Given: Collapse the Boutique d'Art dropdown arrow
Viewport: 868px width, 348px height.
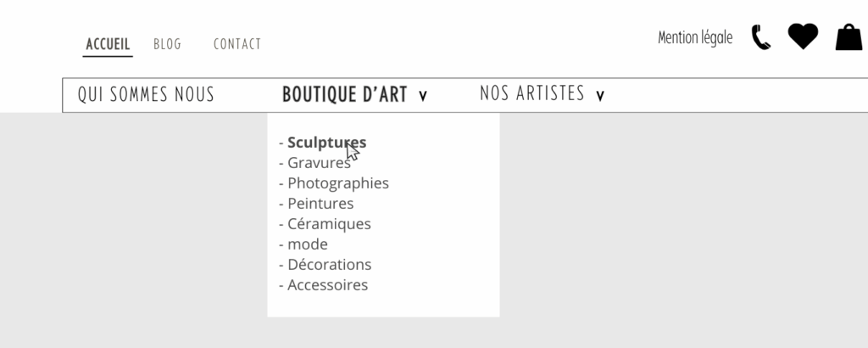Looking at the screenshot, I should click(x=423, y=96).
